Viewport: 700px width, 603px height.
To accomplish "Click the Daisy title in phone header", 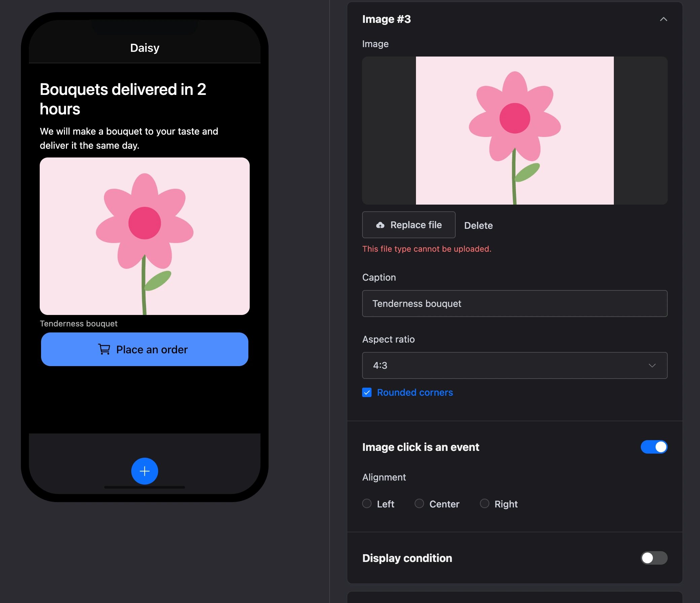I will tap(145, 48).
